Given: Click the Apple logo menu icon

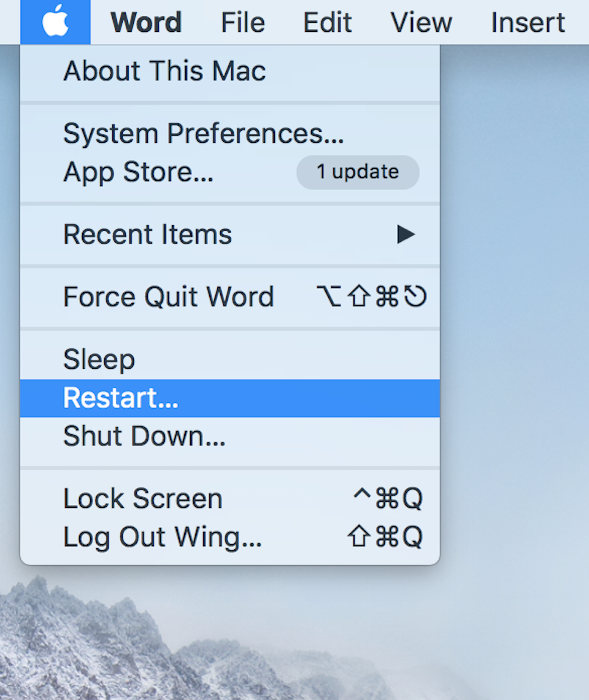Looking at the screenshot, I should (x=55, y=22).
